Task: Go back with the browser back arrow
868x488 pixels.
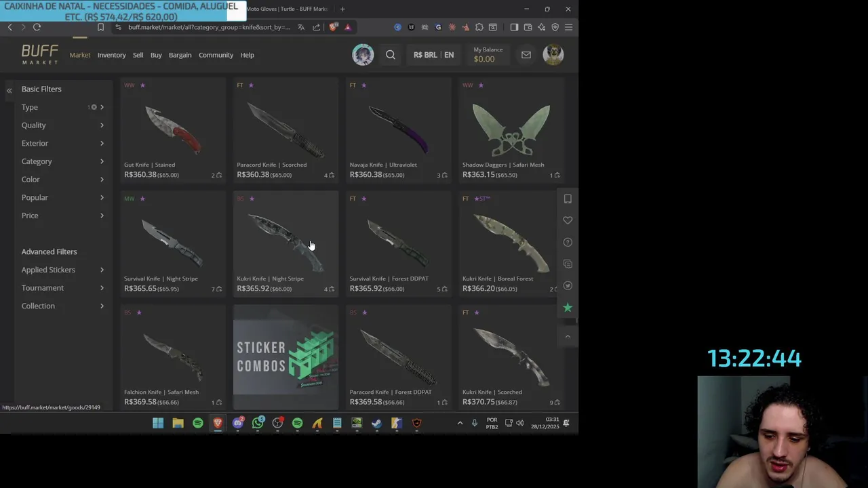Action: tap(9, 27)
